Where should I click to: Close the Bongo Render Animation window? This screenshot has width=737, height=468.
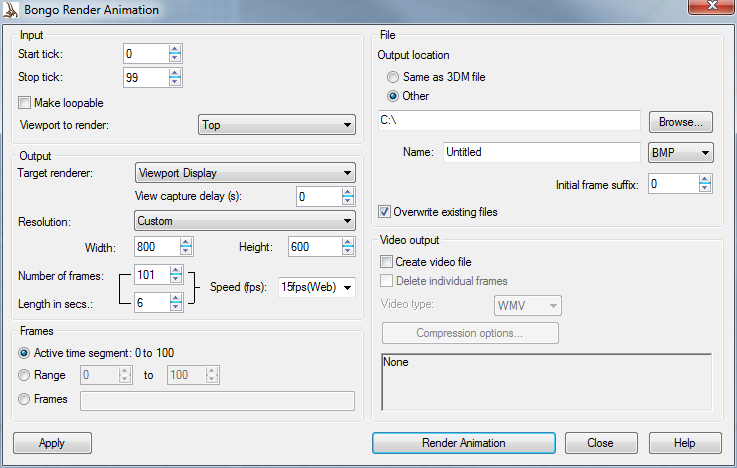[x=712, y=7]
